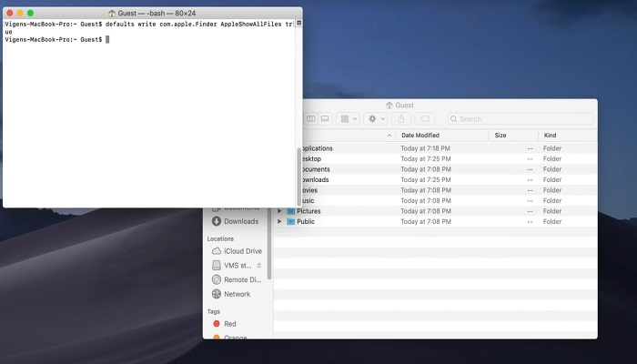Click the Downloads row date cell
This screenshot has width=637, height=364.
[425, 179]
